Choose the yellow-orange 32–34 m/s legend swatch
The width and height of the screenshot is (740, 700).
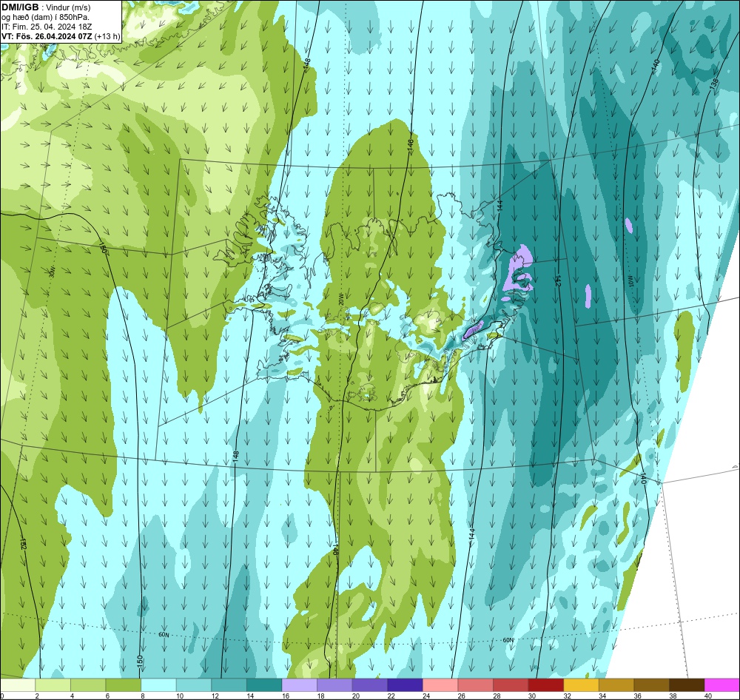pos(581,685)
